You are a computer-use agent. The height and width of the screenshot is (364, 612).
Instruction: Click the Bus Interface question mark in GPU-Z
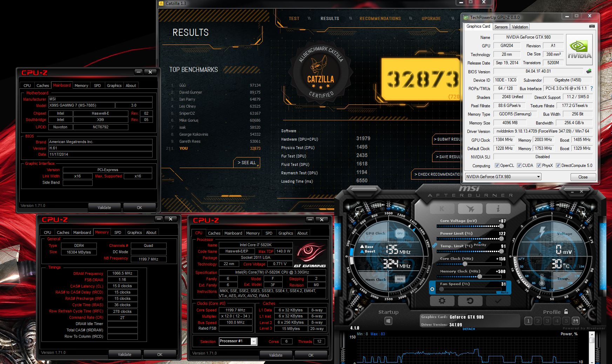592,88
